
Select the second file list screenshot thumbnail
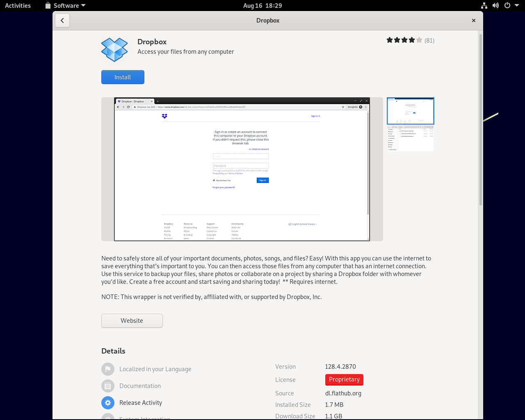(x=411, y=138)
